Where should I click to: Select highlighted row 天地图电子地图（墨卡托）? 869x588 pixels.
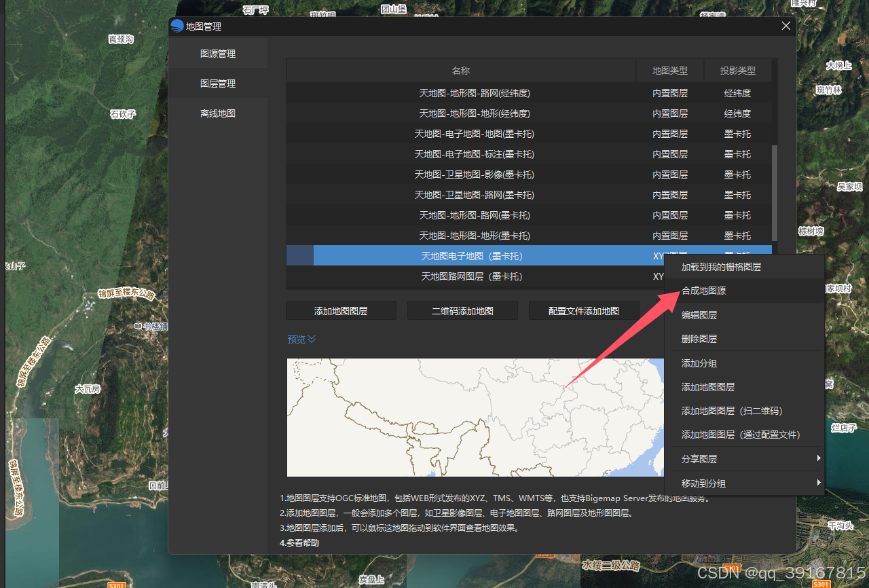click(529, 256)
